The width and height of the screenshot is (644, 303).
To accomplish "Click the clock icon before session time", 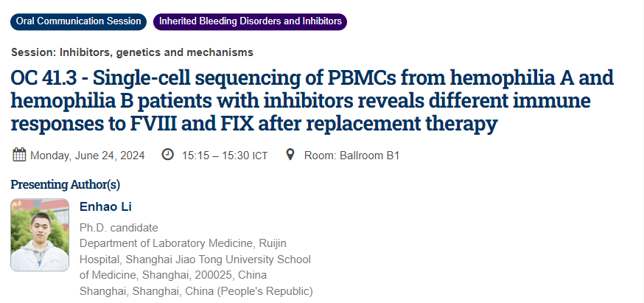I will (x=168, y=155).
